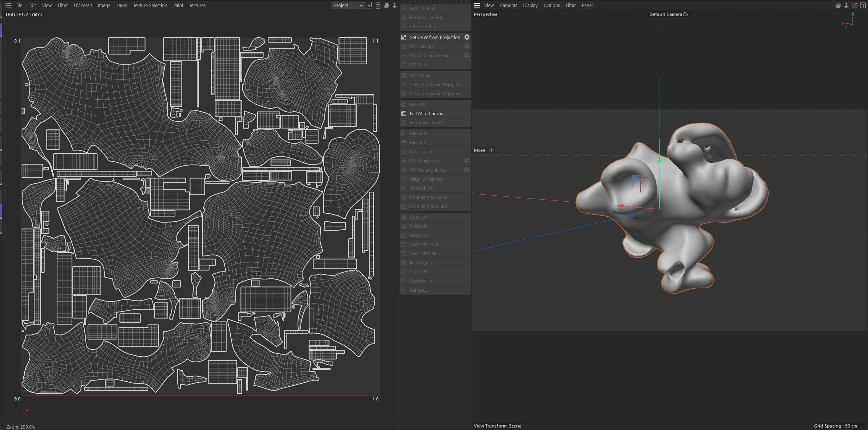The width and height of the screenshot is (868, 430).
Task: Open the UV Mesh menu
Action: tap(83, 6)
